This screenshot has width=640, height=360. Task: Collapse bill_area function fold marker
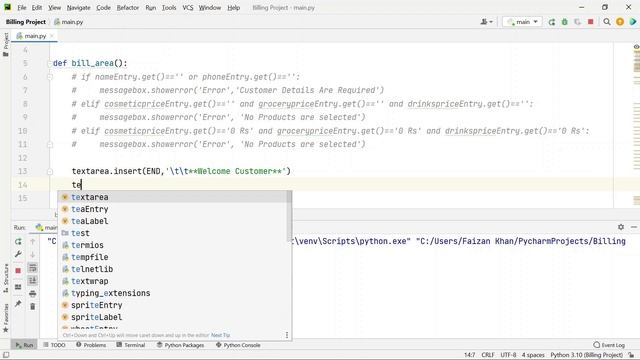pyautogui.click(x=49, y=63)
